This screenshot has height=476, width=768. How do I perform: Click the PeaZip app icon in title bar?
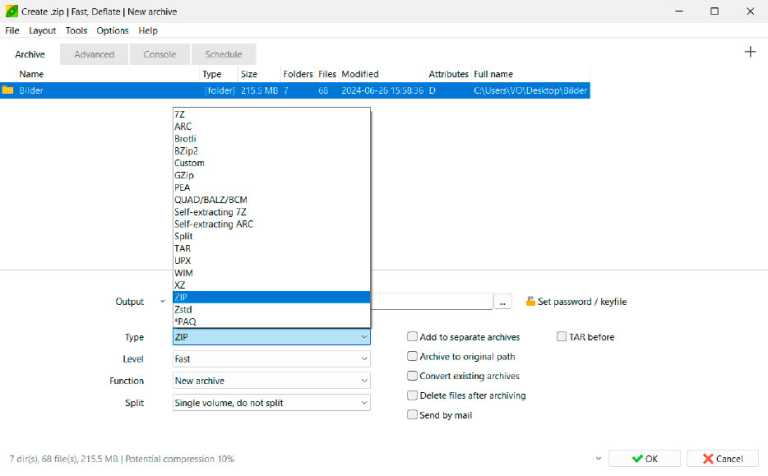click(x=11, y=10)
